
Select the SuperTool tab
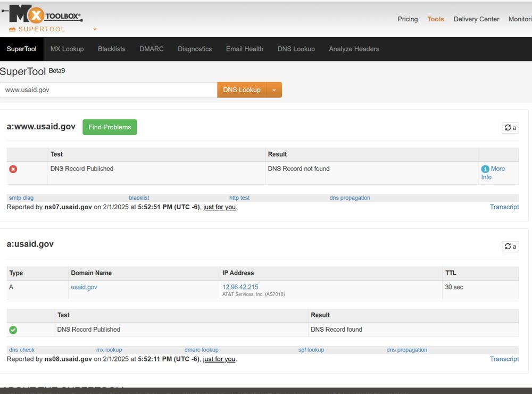(22, 49)
